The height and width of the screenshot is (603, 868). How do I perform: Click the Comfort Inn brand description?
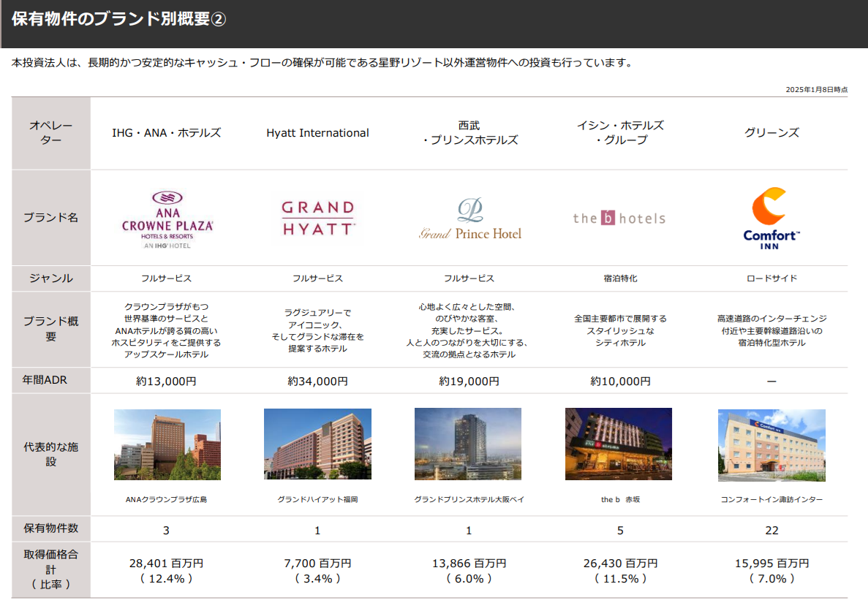click(x=771, y=330)
